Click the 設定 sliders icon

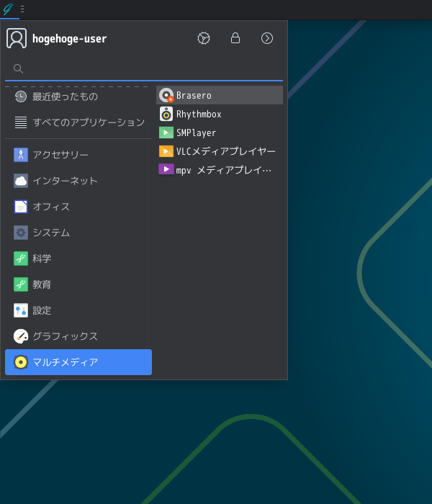pyautogui.click(x=21, y=310)
